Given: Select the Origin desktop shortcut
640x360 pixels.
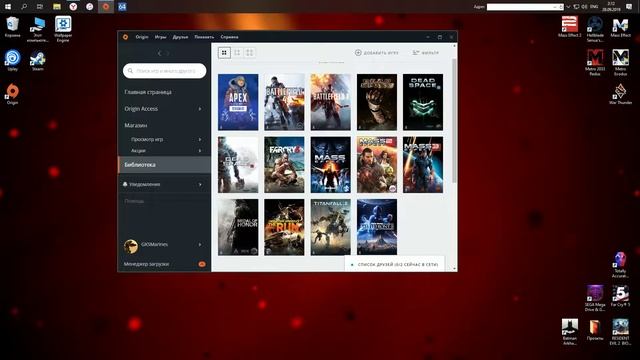Looking at the screenshot, I should (x=12, y=94).
